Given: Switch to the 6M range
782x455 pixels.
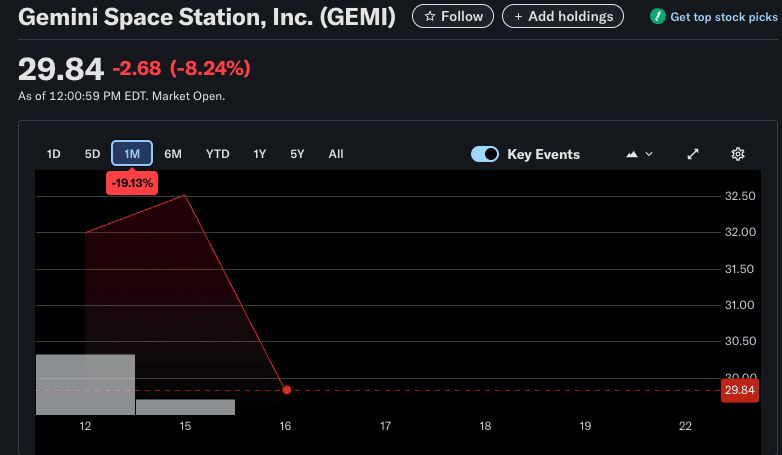Looking at the screenshot, I should tap(173, 154).
